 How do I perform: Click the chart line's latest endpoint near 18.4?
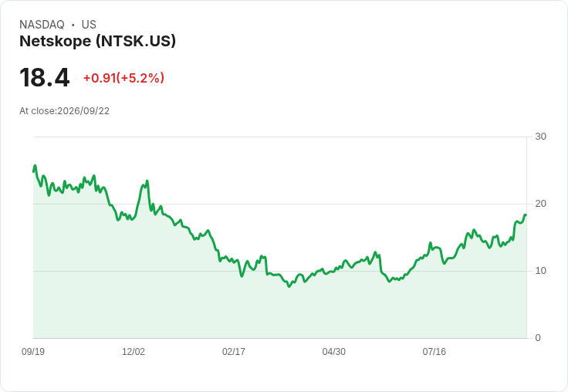(x=526, y=215)
